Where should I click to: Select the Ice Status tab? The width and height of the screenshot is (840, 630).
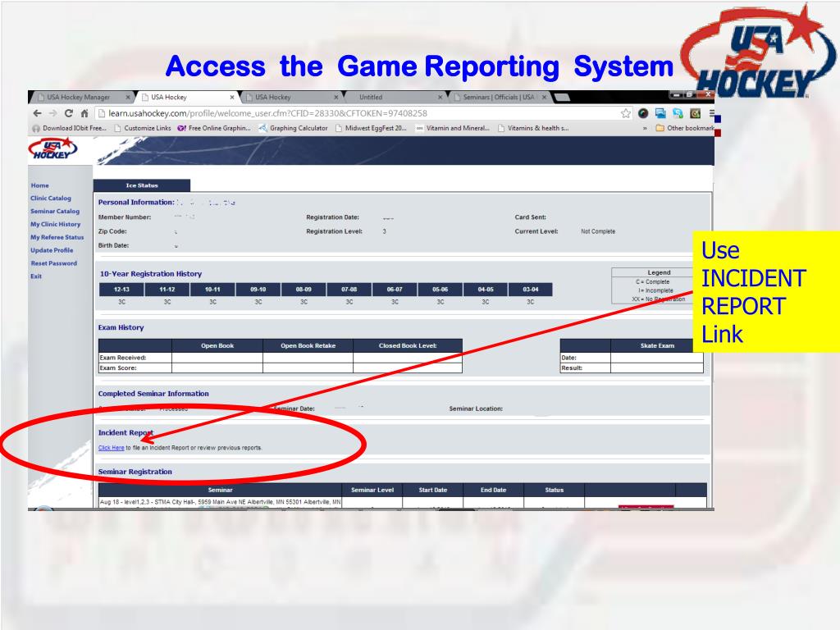[142, 185]
